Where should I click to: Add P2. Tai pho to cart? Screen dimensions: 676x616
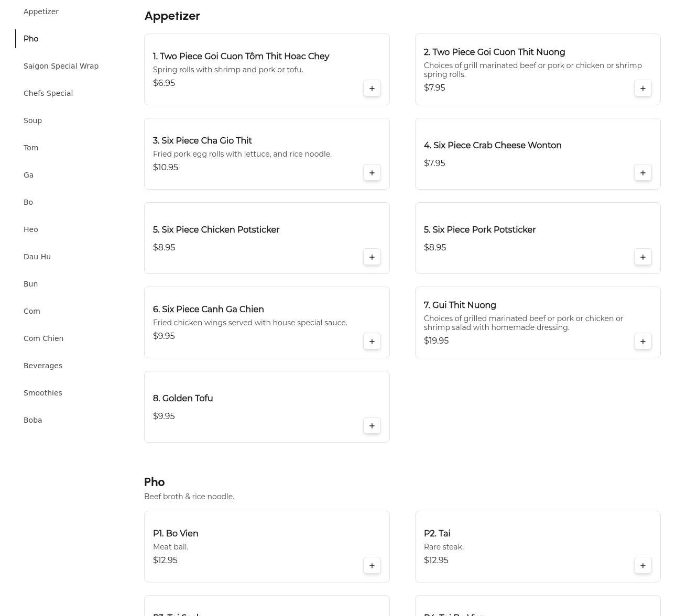[x=643, y=566]
